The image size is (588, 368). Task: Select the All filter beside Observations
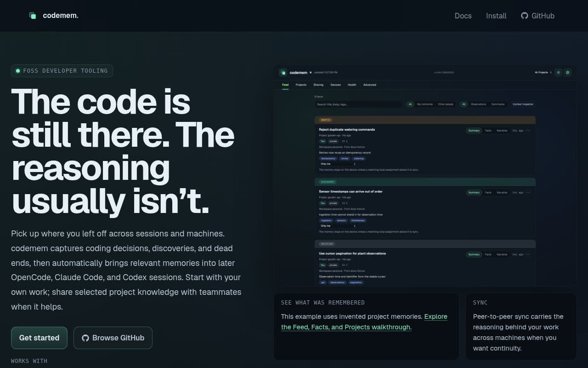coord(464,104)
